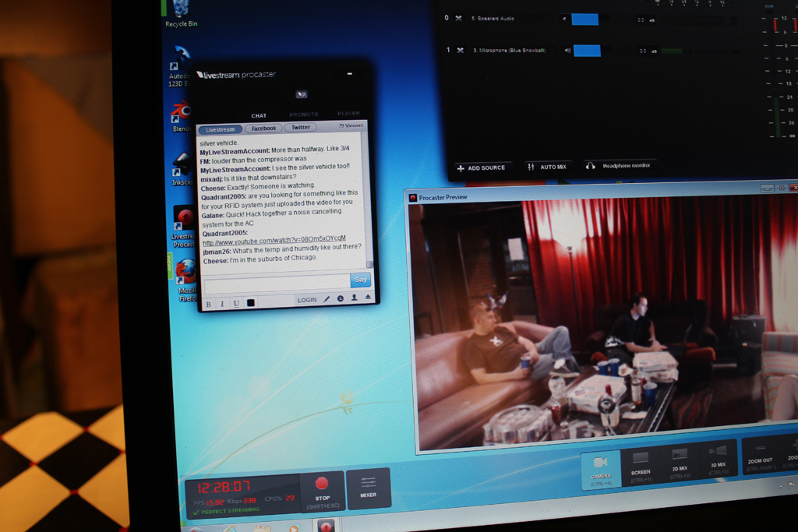Viewport: 798px width, 532px height.
Task: Open the chat text color swatch
Action: coord(251,303)
